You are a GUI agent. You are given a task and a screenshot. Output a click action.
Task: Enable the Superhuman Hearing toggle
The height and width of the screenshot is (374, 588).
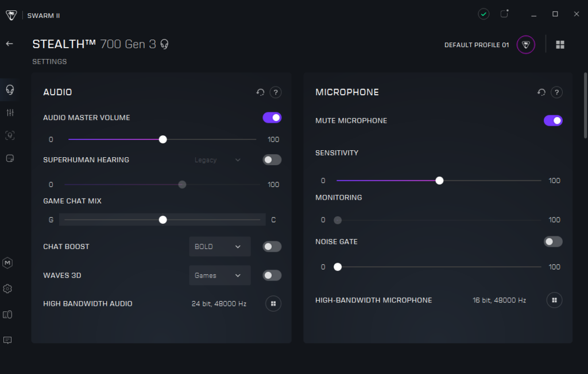pyautogui.click(x=272, y=160)
